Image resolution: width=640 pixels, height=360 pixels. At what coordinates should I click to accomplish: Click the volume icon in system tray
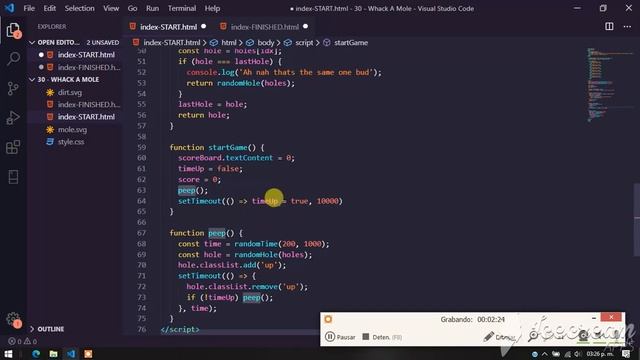pos(577,354)
